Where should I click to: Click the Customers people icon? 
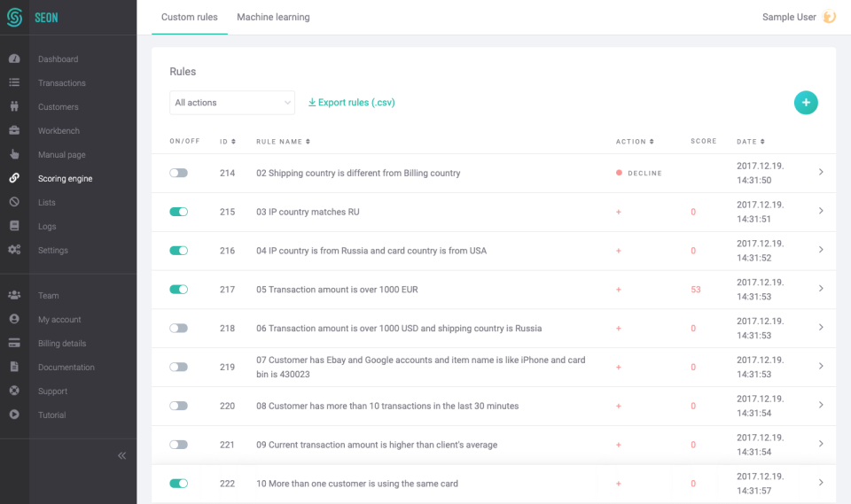point(14,107)
